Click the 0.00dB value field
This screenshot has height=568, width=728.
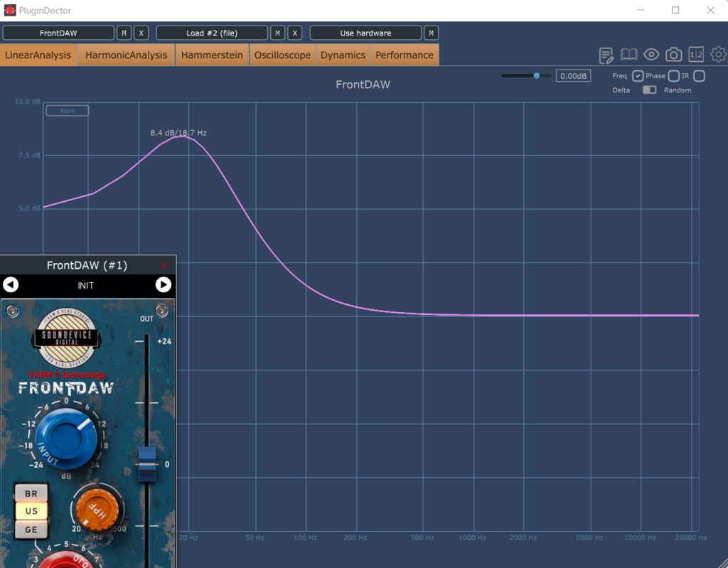573,75
